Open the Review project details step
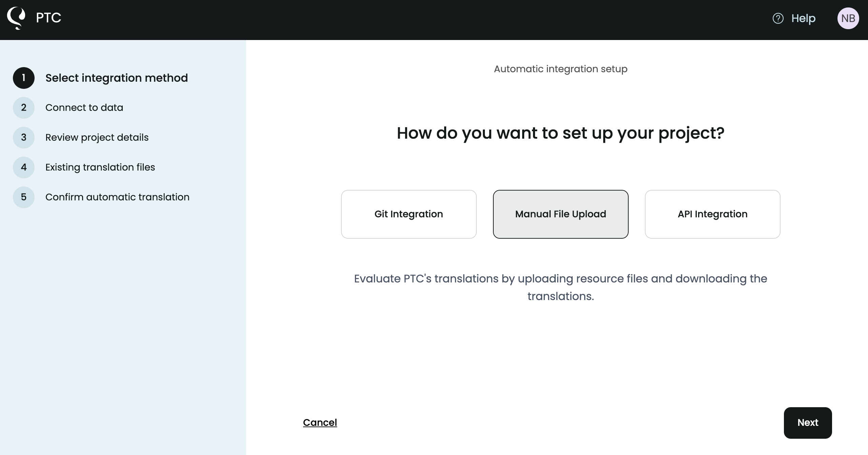 pyautogui.click(x=97, y=137)
